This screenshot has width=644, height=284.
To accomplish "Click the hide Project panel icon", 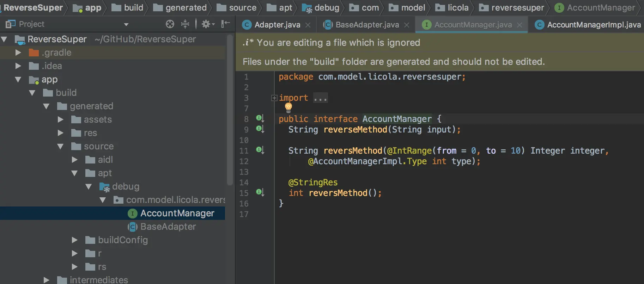I will point(225,24).
